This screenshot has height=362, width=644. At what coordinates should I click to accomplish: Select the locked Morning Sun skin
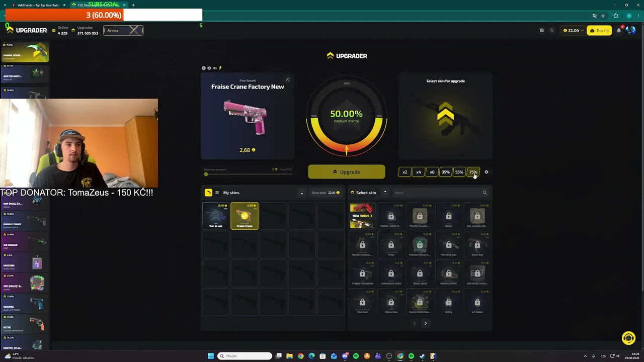pyautogui.click(x=448, y=245)
